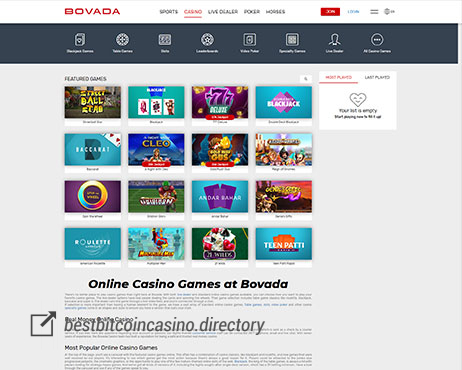This screenshot has height=370, width=462.
Task: Click the red Join button
Action: (330, 12)
